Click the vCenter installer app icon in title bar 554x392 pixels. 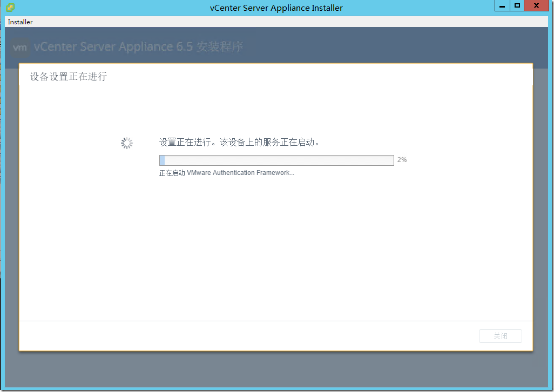[10, 8]
